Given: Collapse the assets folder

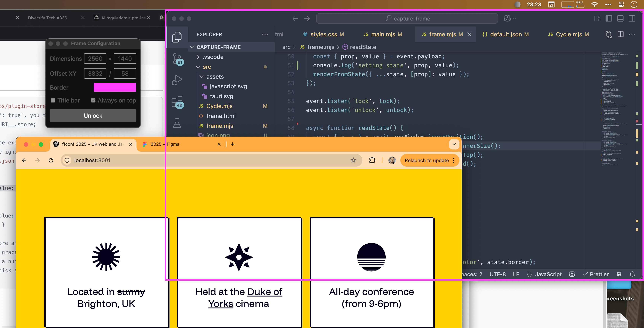Looking at the screenshot, I should pos(201,77).
